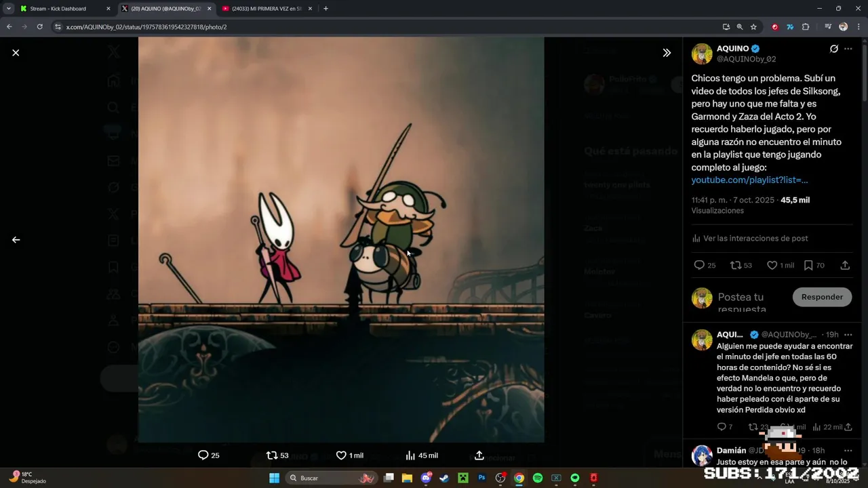Go back in browser history
This screenshot has height=488, width=868.
tap(9, 26)
